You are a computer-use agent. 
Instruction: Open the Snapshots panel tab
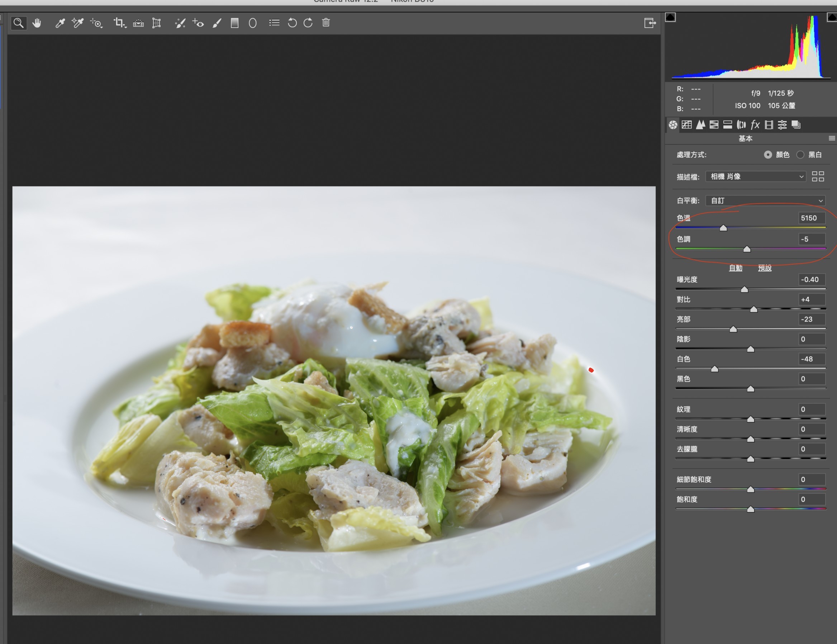[x=796, y=124]
